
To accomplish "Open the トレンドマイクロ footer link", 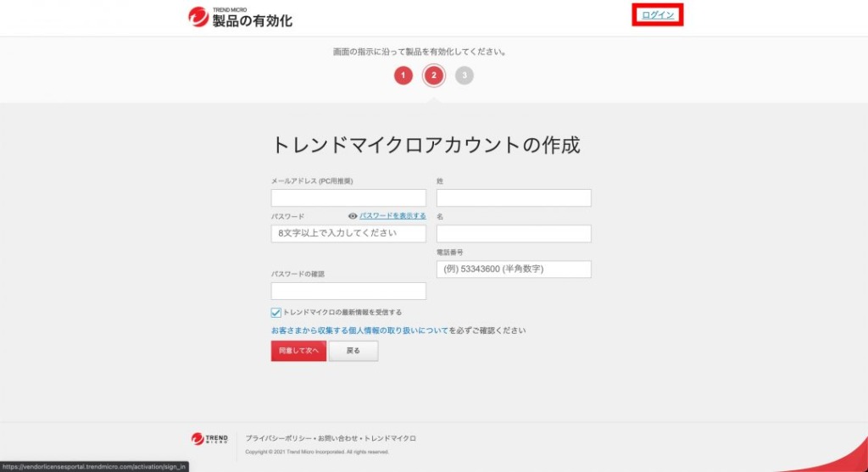I will [x=390, y=438].
